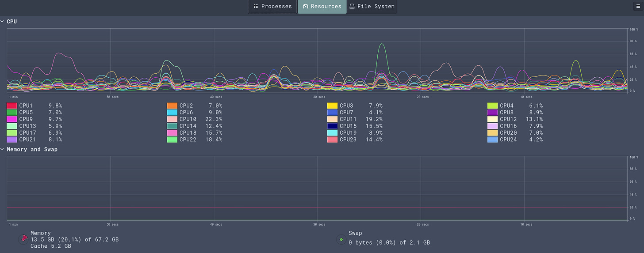This screenshot has width=644, height=253.
Task: Click the CPU24 4.2% usage value
Action: [536, 140]
